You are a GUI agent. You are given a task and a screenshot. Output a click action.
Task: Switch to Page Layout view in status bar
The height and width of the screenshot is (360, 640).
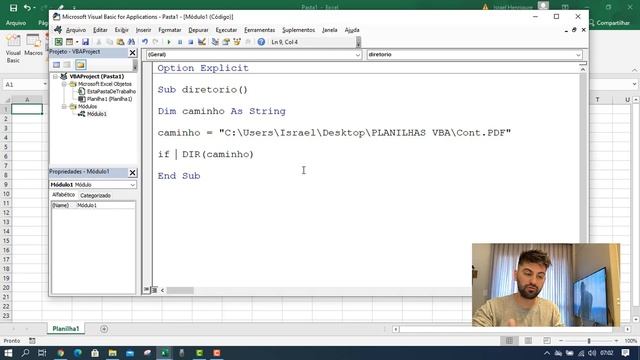coord(528,341)
